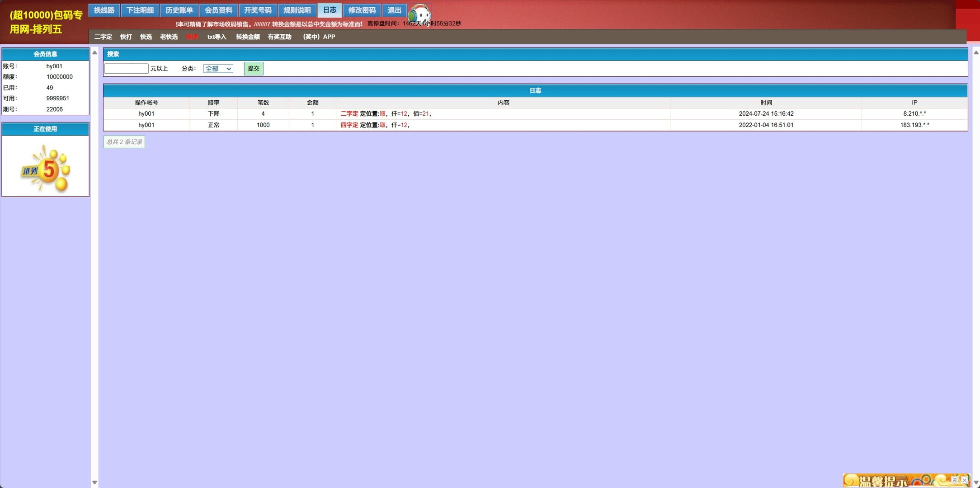This screenshot has height=488, width=980.
Task: Click the main page scroll-down arrow
Action: coord(976,483)
